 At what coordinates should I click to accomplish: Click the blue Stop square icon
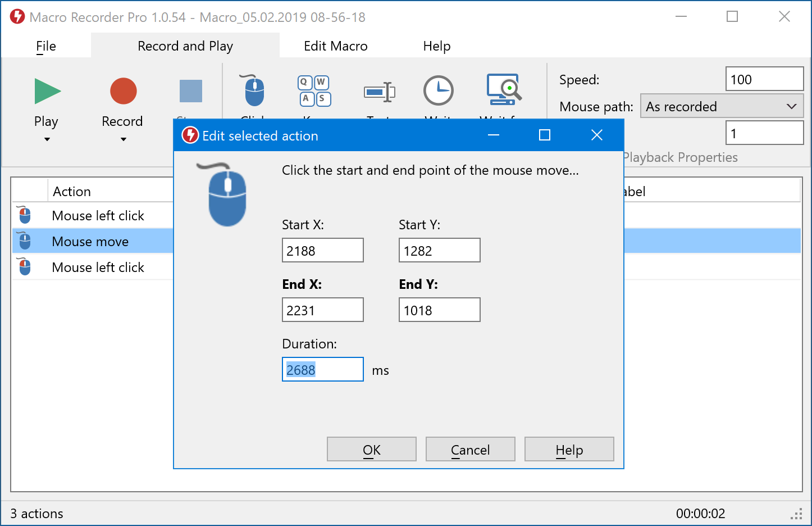pyautogui.click(x=190, y=91)
